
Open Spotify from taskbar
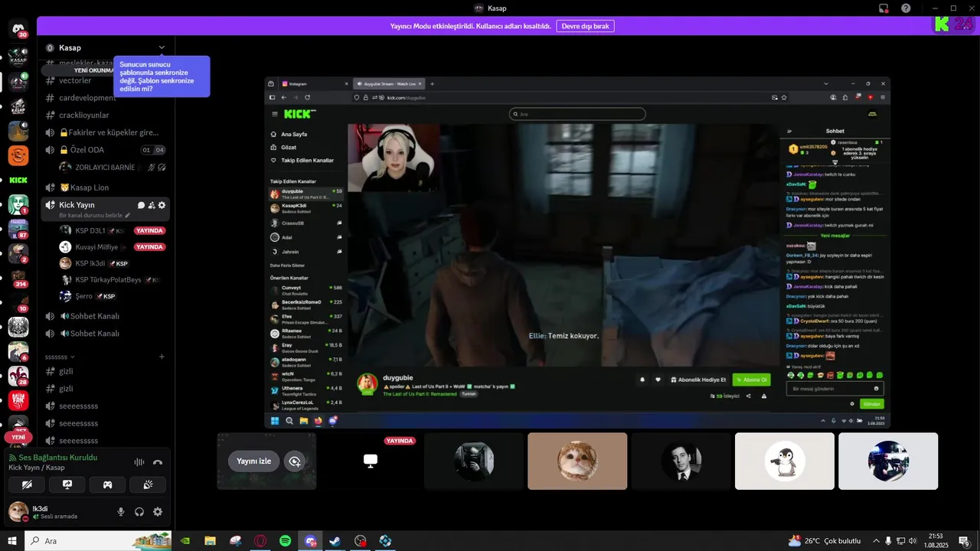pos(285,541)
